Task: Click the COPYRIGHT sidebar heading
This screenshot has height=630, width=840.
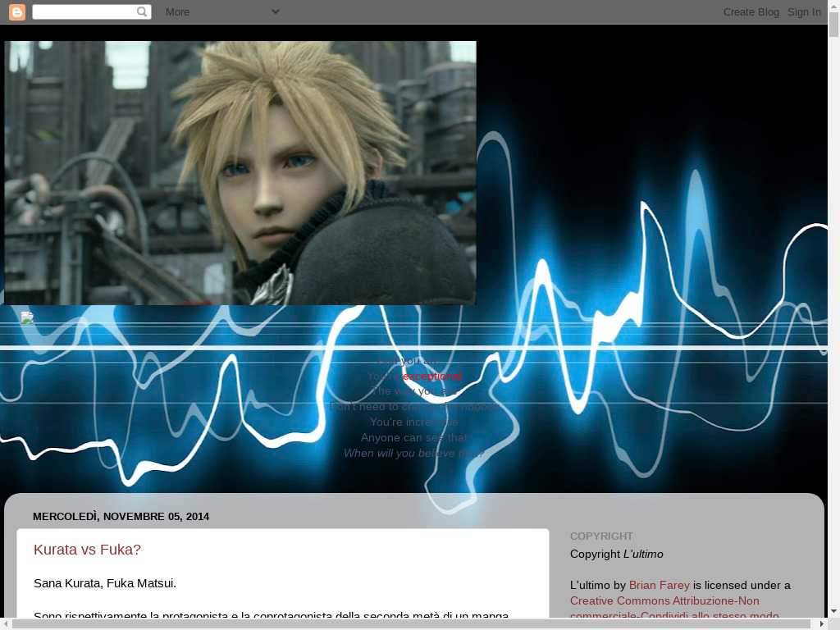Action: tap(601, 536)
